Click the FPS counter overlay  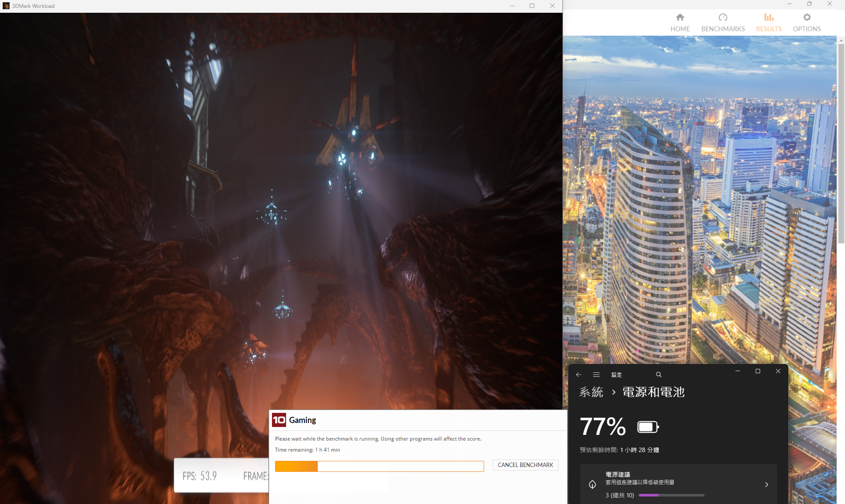coord(200,476)
